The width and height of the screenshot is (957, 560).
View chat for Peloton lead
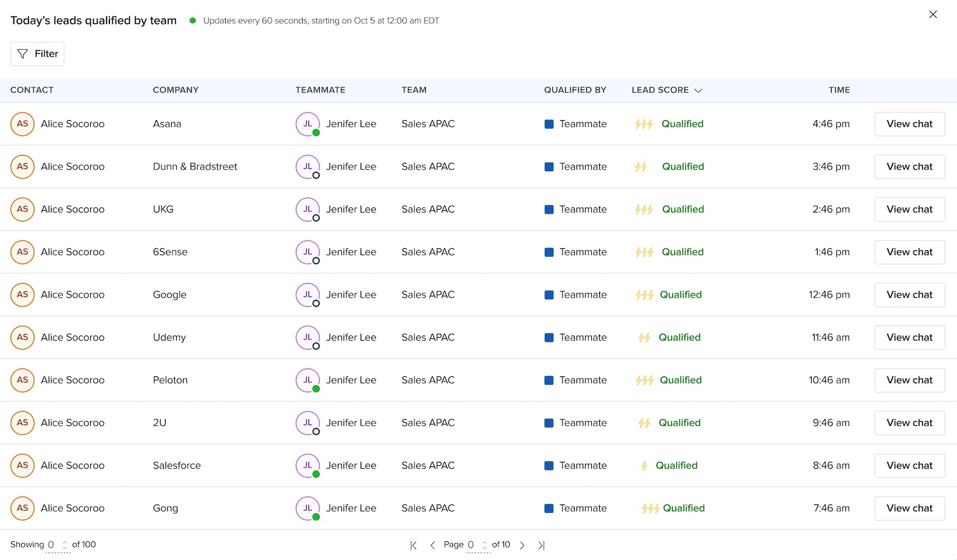click(909, 380)
